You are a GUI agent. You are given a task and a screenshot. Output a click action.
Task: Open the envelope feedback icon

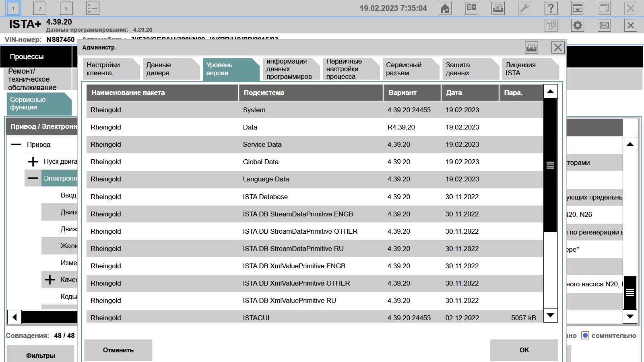604,25
